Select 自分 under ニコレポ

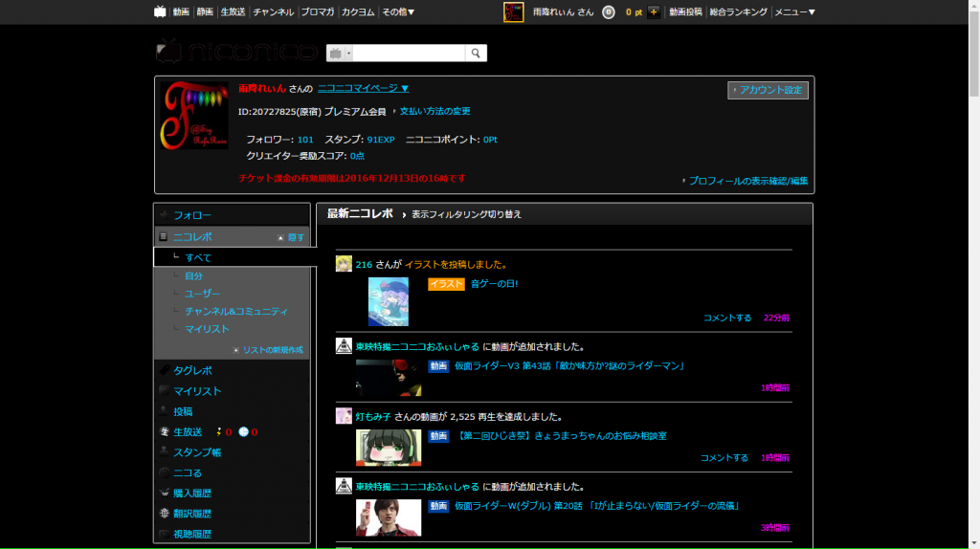[x=193, y=275]
